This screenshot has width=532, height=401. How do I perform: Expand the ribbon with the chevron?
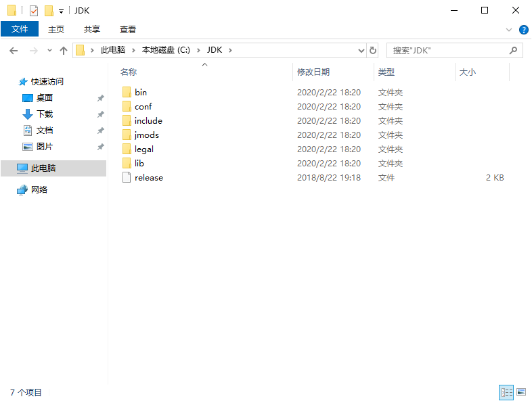[508, 30]
